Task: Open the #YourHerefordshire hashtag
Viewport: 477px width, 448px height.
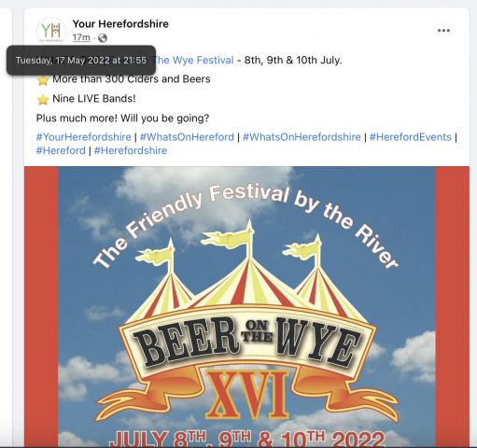Action: [x=84, y=137]
